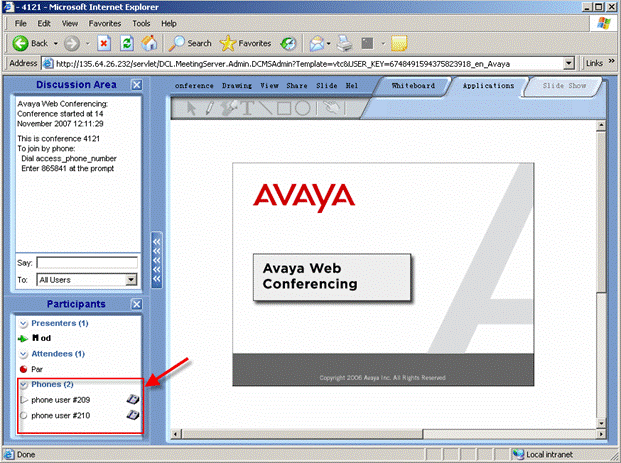Select participant phone user #209
The height and width of the screenshot is (463, 621).
[61, 400]
